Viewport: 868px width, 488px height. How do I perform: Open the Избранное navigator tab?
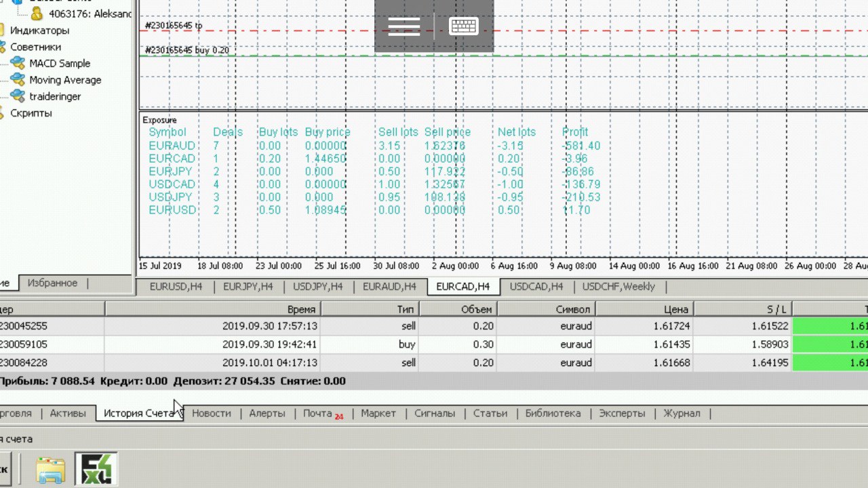(52, 283)
